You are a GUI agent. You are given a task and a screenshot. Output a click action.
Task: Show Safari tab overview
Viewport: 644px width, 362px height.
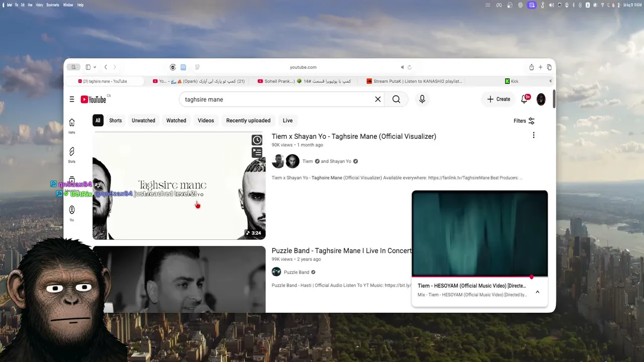click(549, 67)
